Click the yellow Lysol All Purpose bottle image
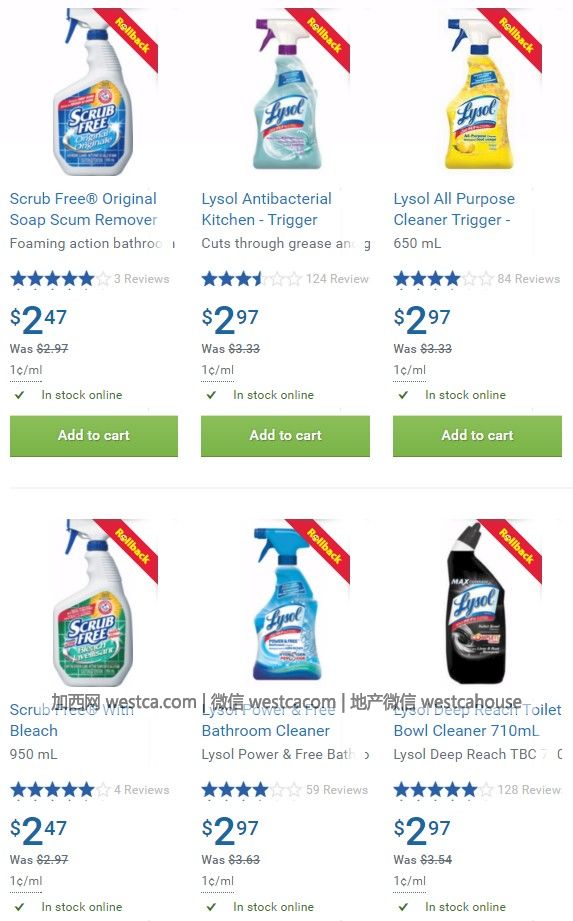Image resolution: width=573 pixels, height=921 pixels. (477, 93)
